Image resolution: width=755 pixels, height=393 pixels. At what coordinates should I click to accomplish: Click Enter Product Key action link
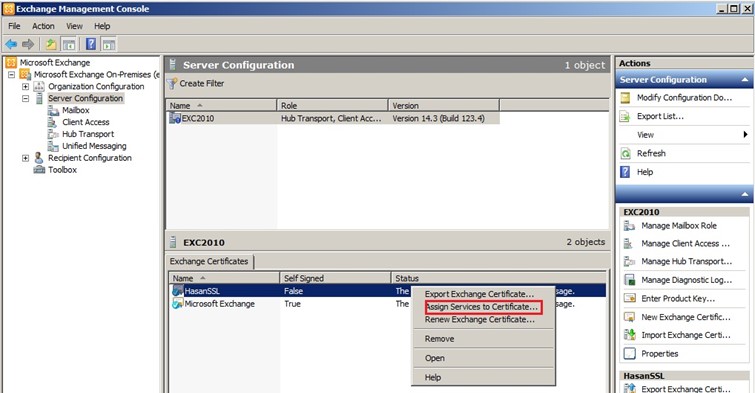678,299
